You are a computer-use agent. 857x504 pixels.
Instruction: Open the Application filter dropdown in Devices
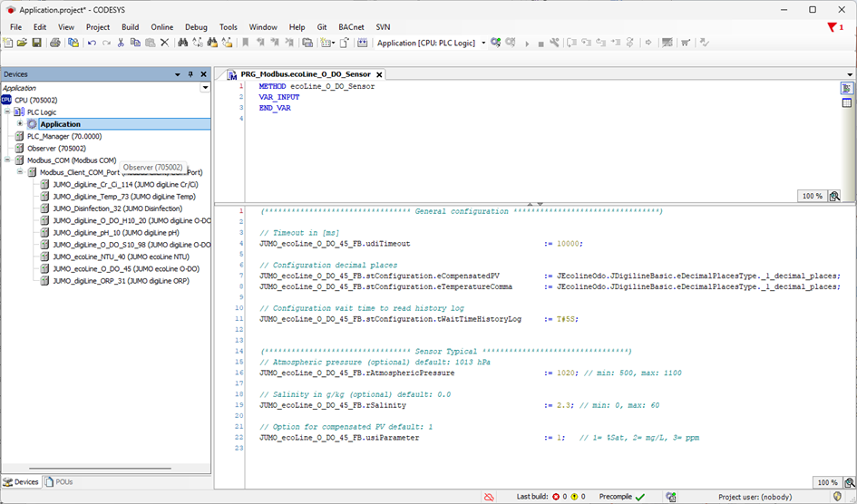tap(206, 87)
